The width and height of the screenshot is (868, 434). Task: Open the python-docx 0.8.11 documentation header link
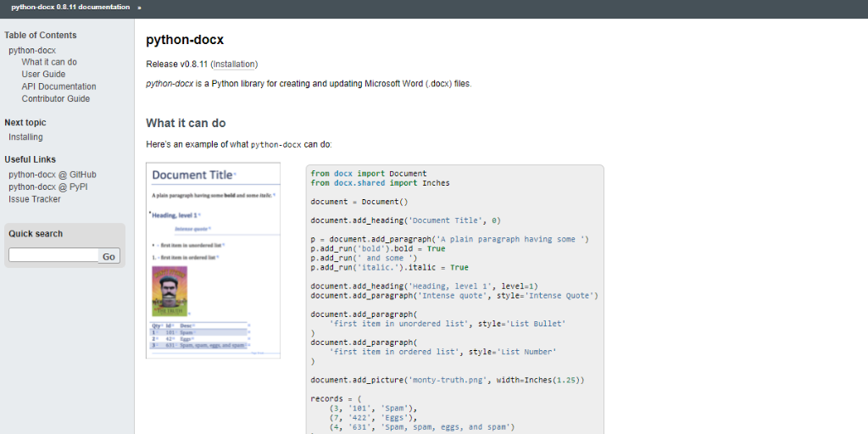[x=70, y=7]
